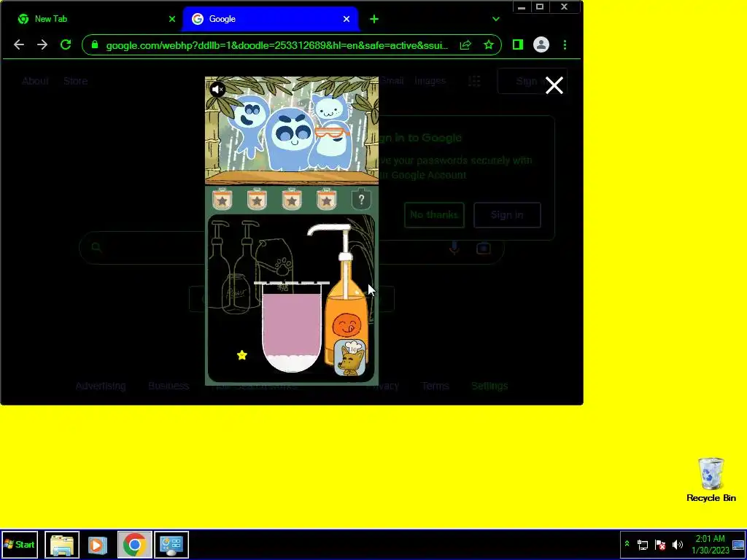Select the Recycle Bin desktop icon
The width and height of the screenshot is (747, 560).
[x=711, y=480]
